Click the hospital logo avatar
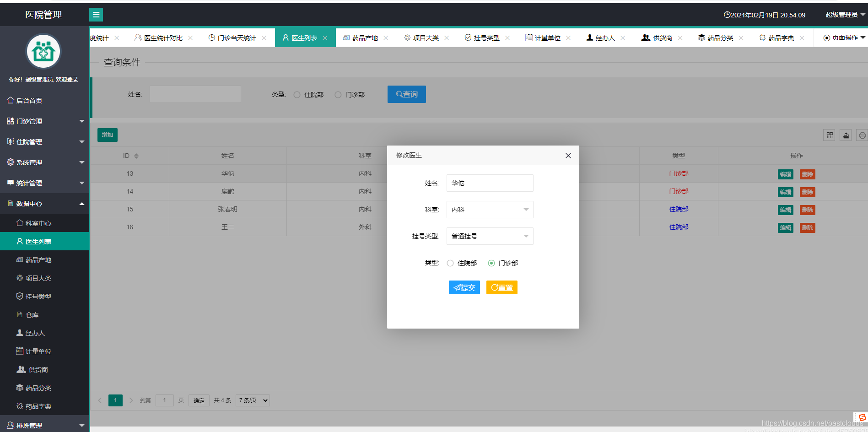 [43, 52]
